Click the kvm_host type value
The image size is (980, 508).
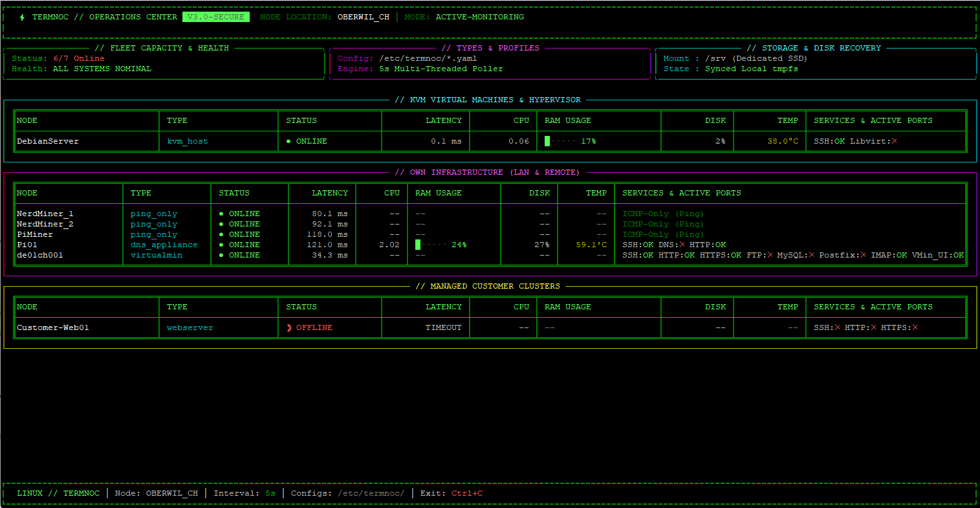(x=188, y=141)
